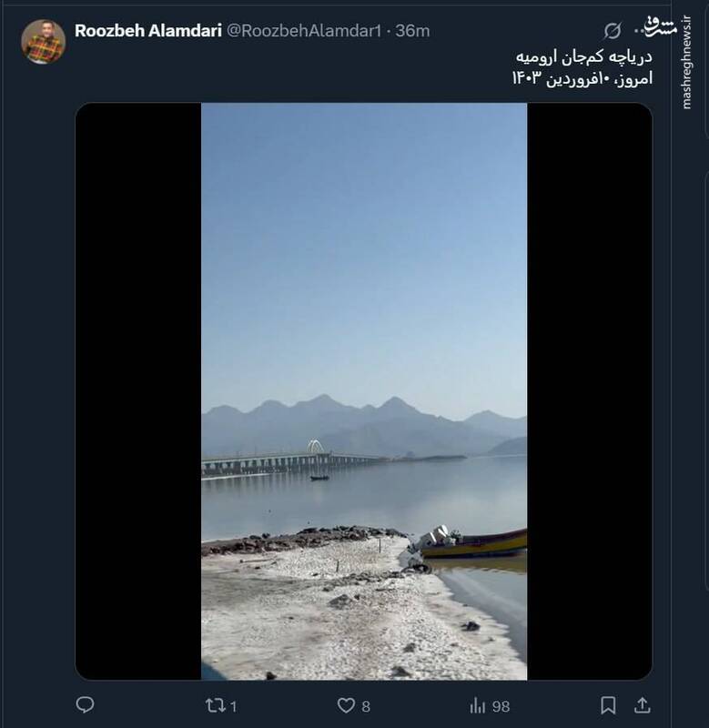
Task: Click the vertical mashreghnews.ir text
Action: pyautogui.click(x=686, y=63)
